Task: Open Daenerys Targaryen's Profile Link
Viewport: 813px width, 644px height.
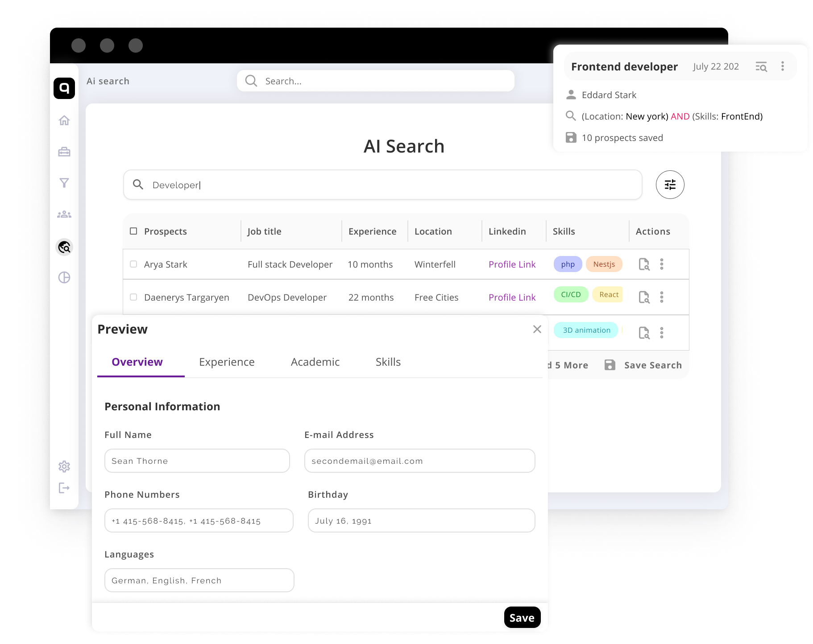Action: click(x=512, y=297)
